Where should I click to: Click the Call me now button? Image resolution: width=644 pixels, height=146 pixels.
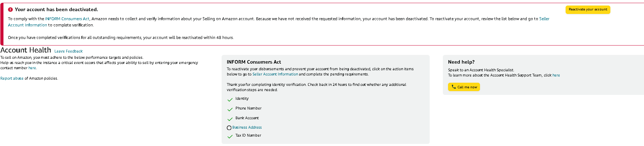coord(464,87)
